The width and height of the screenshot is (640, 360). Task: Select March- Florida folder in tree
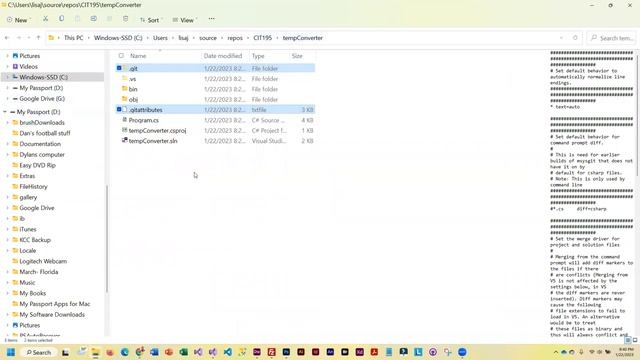(39, 271)
